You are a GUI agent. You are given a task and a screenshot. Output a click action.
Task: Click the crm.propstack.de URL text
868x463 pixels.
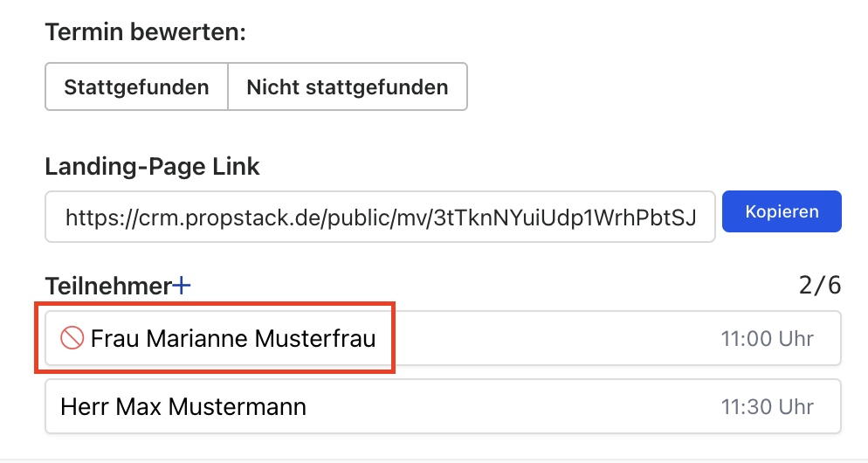pyautogui.click(x=381, y=218)
